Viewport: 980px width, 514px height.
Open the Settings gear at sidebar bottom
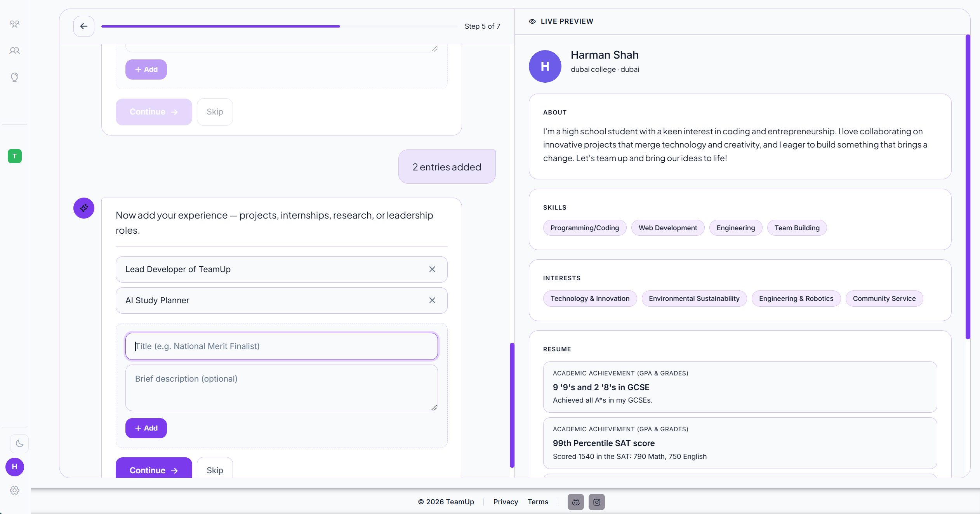coord(15,490)
